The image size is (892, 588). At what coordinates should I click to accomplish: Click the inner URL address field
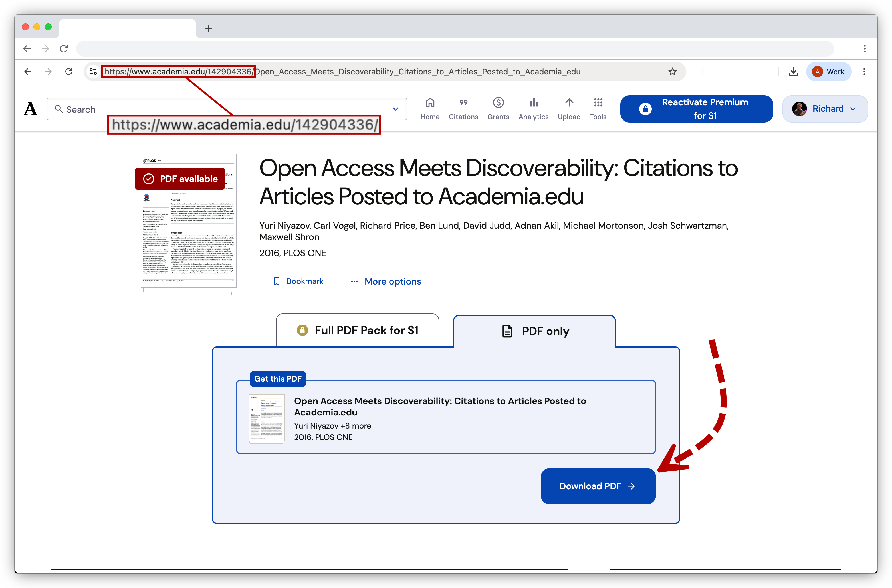[385, 72]
